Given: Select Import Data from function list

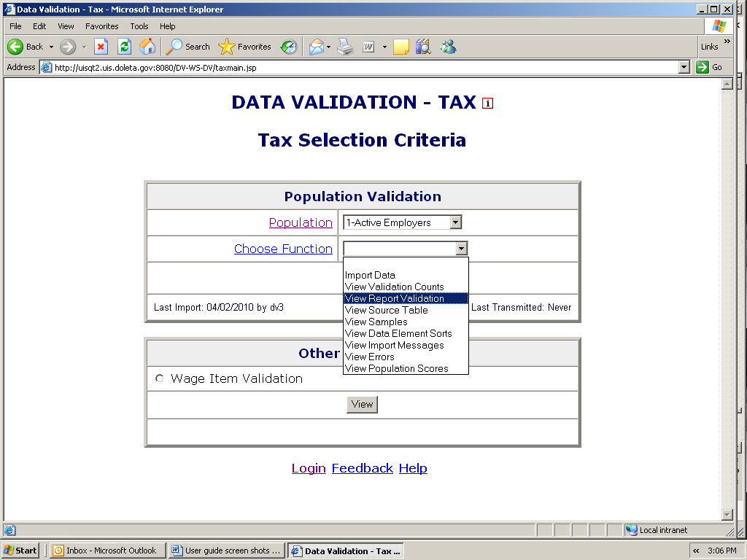Looking at the screenshot, I should (x=406, y=275).
